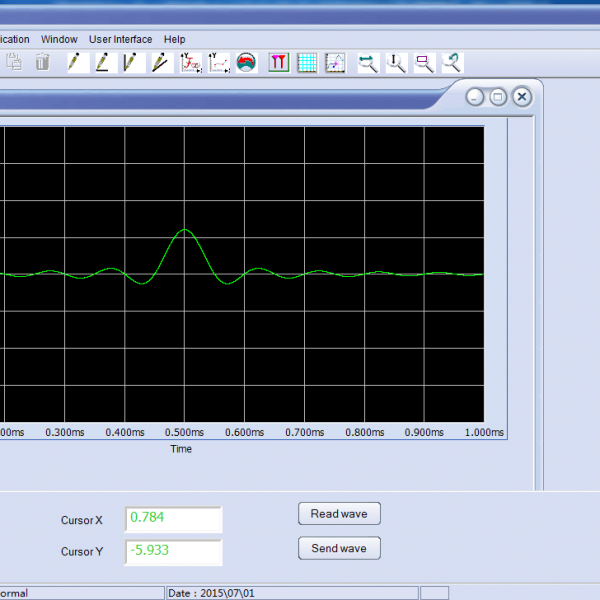Click the Cursor Y value field
The height and width of the screenshot is (600, 600).
173,551
